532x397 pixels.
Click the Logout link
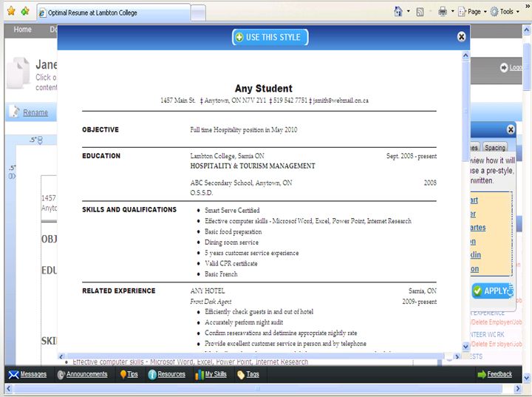516,67
